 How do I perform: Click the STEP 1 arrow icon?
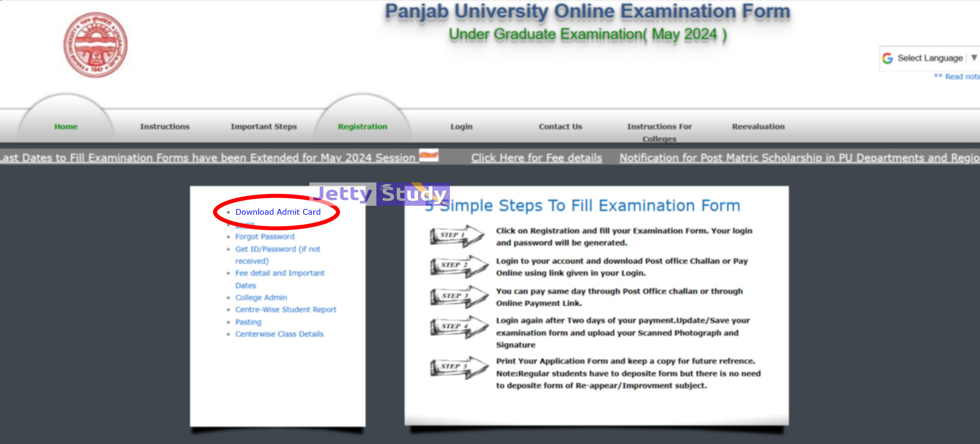458,236
